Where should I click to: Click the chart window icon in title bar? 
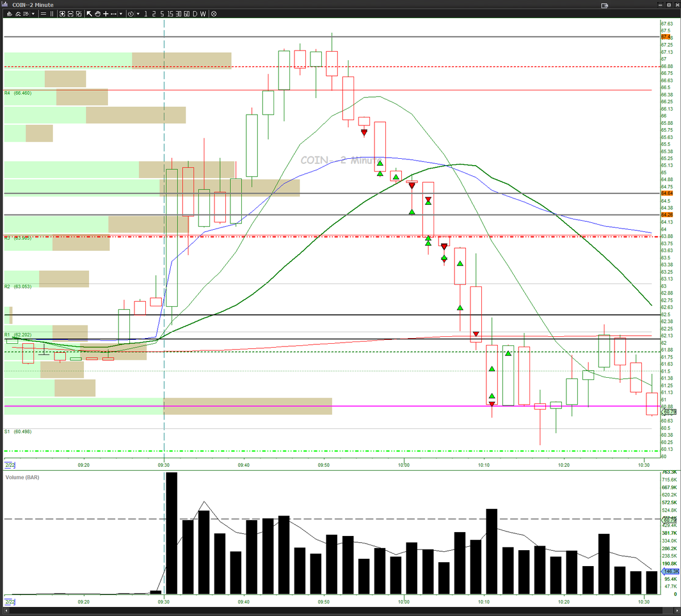pyautogui.click(x=5, y=5)
